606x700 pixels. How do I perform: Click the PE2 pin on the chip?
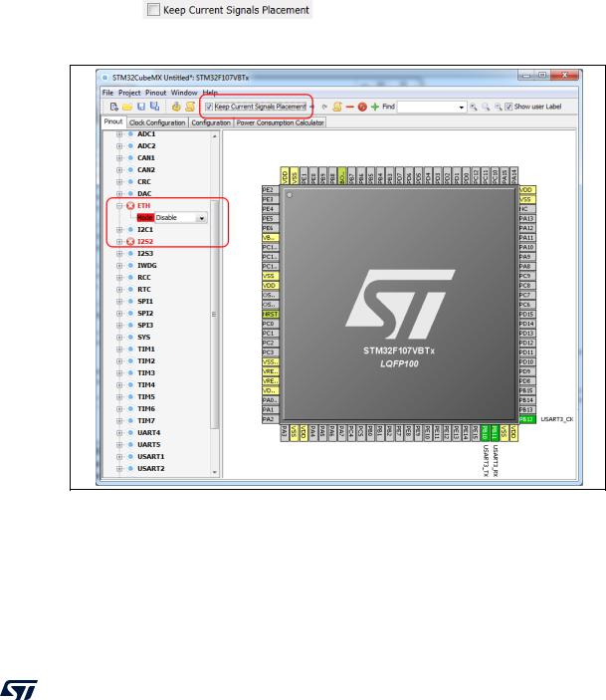coord(270,190)
